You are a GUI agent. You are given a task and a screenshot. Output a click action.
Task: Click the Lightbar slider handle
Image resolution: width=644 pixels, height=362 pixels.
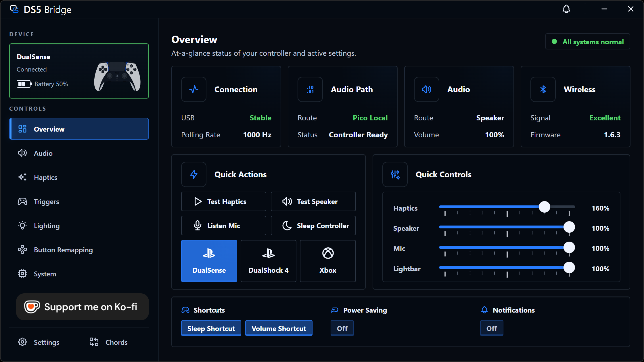point(569,267)
